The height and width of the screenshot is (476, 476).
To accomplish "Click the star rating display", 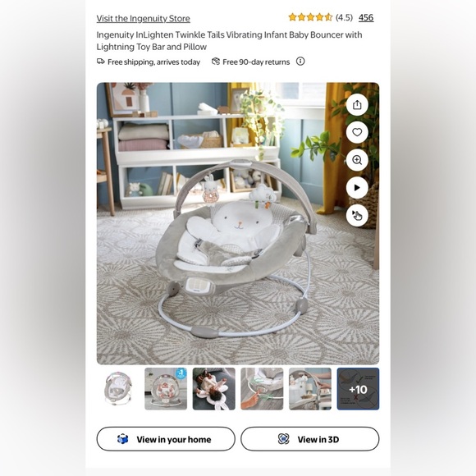I will (310, 17).
